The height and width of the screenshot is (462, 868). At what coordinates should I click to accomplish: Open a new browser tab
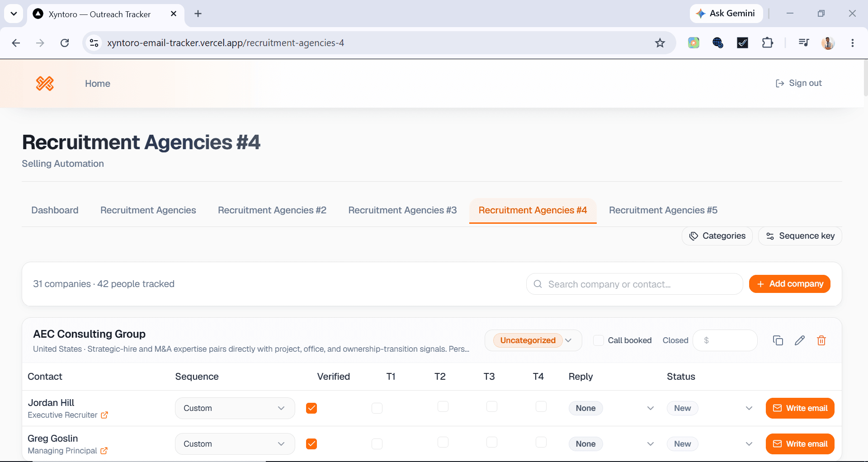pos(198,14)
